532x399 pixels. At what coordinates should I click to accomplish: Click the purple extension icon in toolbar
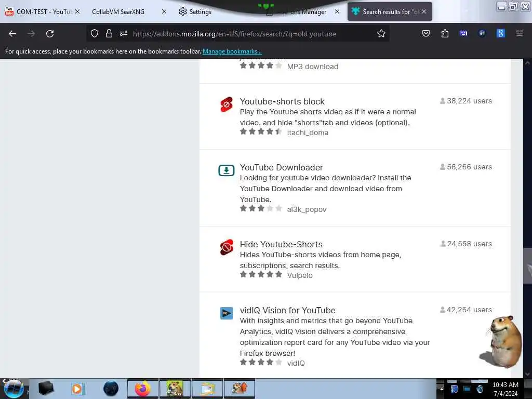click(x=463, y=33)
